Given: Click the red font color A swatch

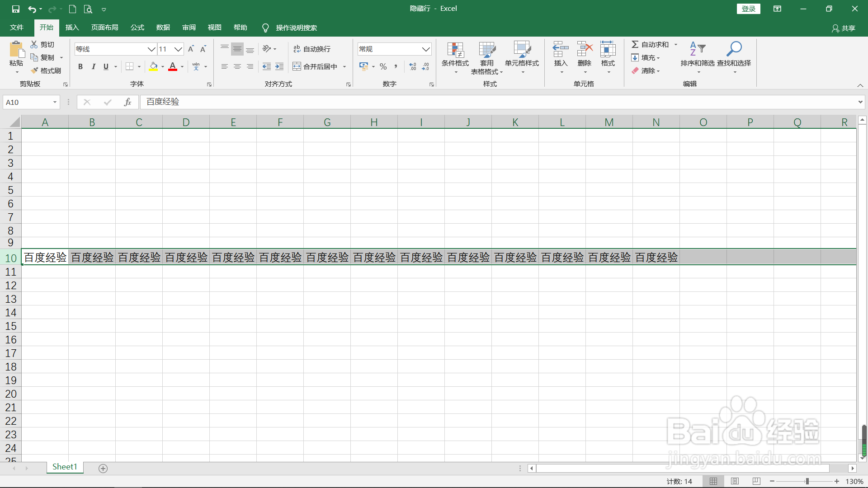Looking at the screenshot, I should (173, 66).
